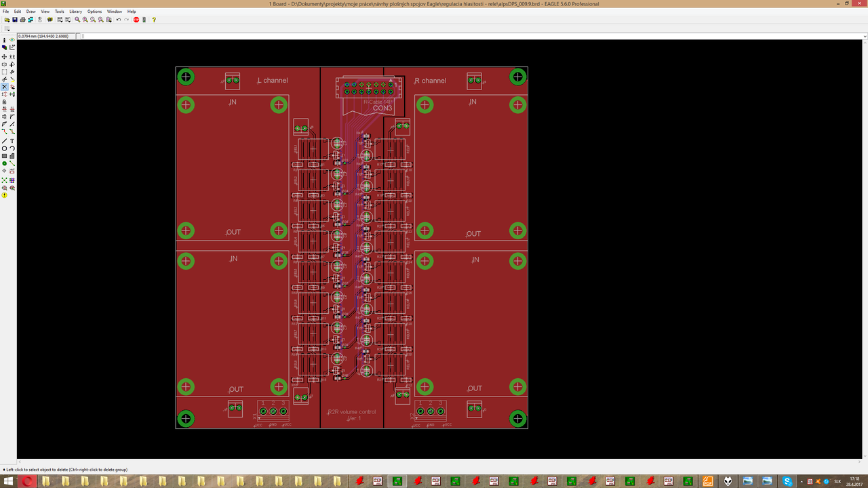
Task: Select the Rectangle tool
Action: pyautogui.click(x=5, y=156)
